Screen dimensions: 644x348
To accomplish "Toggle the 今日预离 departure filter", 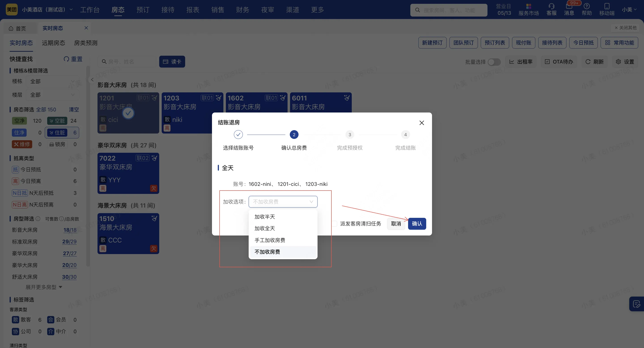I will click(x=44, y=181).
